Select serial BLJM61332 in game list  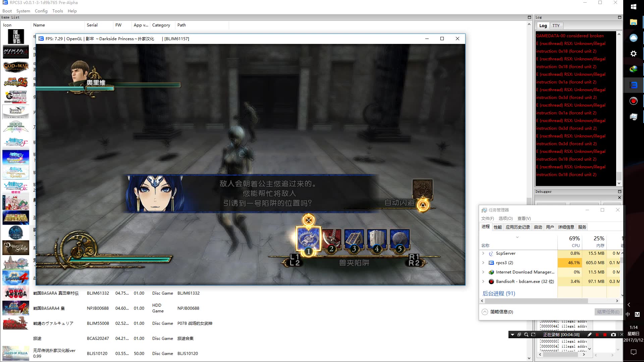coord(98,293)
